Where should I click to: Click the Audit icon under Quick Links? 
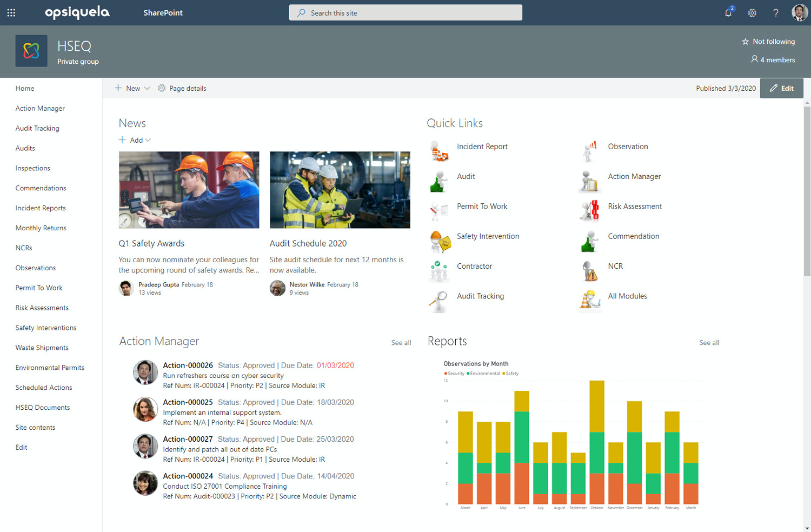(x=439, y=182)
